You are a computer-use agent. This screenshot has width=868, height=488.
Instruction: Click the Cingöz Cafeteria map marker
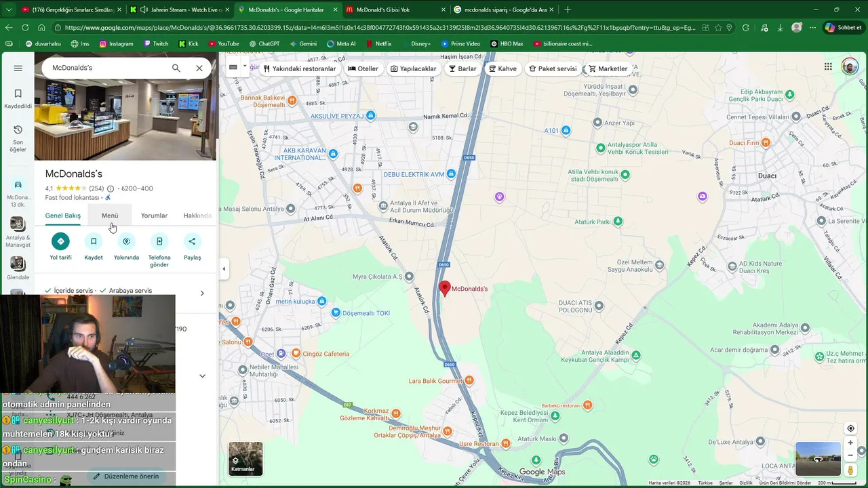tap(296, 354)
